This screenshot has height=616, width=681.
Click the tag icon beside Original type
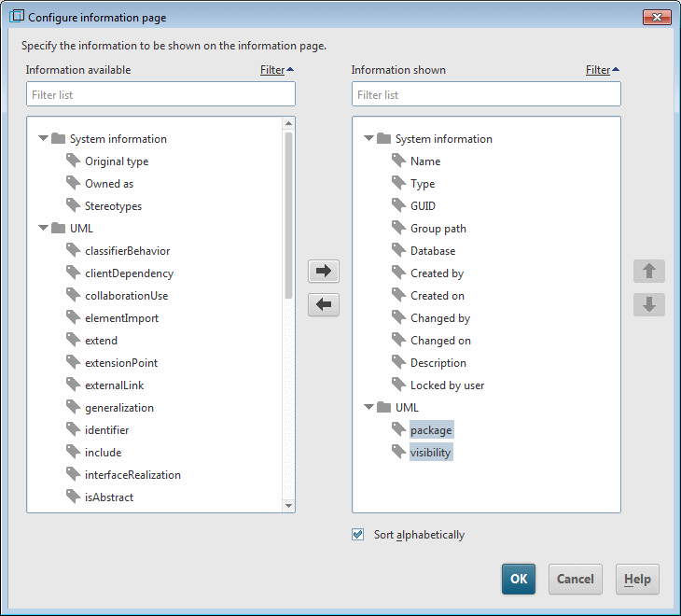tap(74, 161)
